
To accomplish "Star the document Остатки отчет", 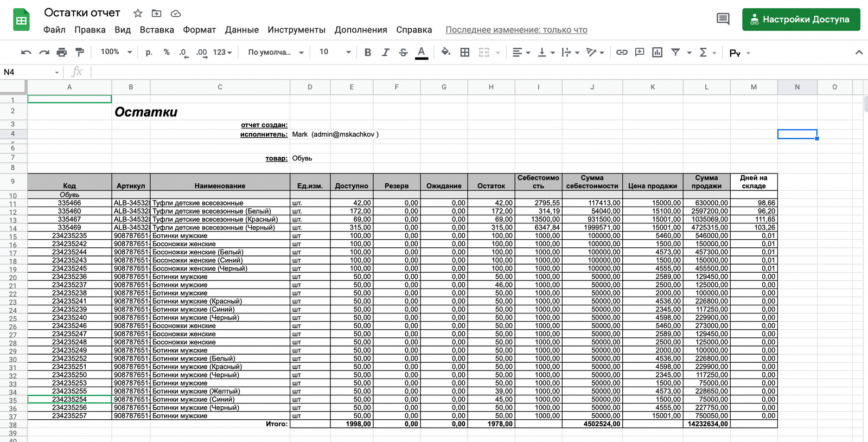I will (138, 13).
